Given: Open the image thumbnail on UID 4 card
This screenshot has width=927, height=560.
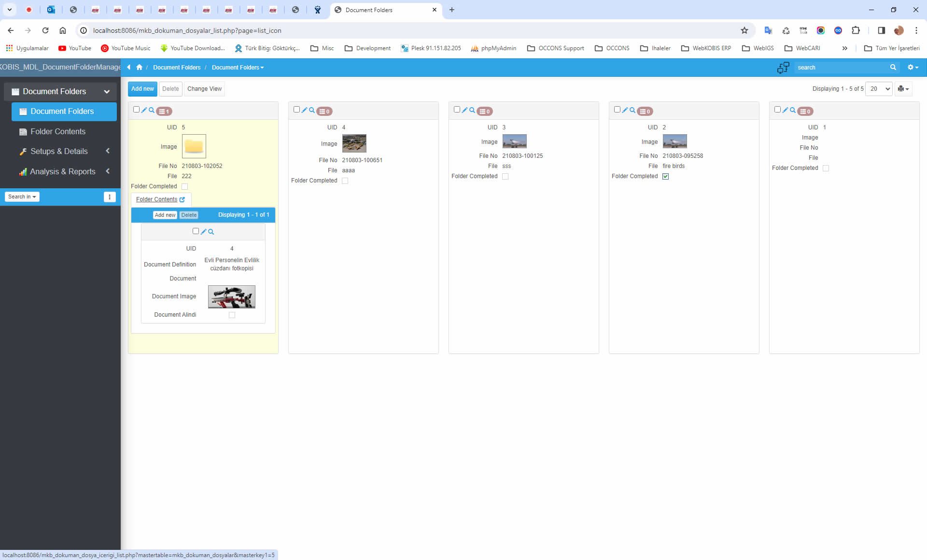Looking at the screenshot, I should tap(354, 143).
